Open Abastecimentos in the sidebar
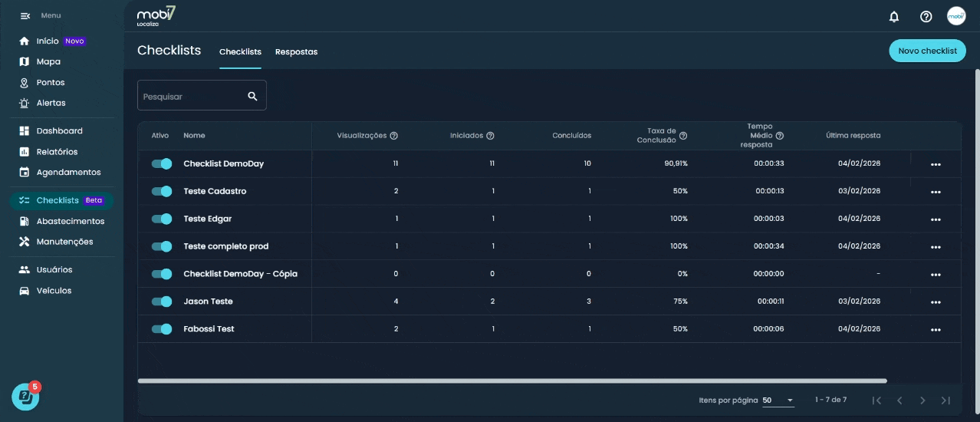Screen dimensions: 980x422 point(70,221)
